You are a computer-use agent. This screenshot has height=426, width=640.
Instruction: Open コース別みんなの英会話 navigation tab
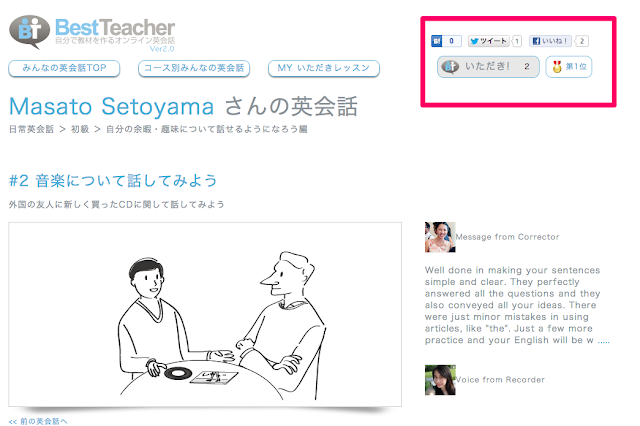pyautogui.click(x=194, y=68)
